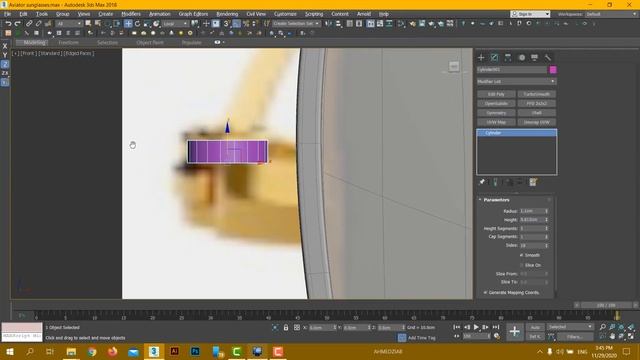Constrain to the Y axis
Screen dimensions: 640x360
[x=5, y=55]
